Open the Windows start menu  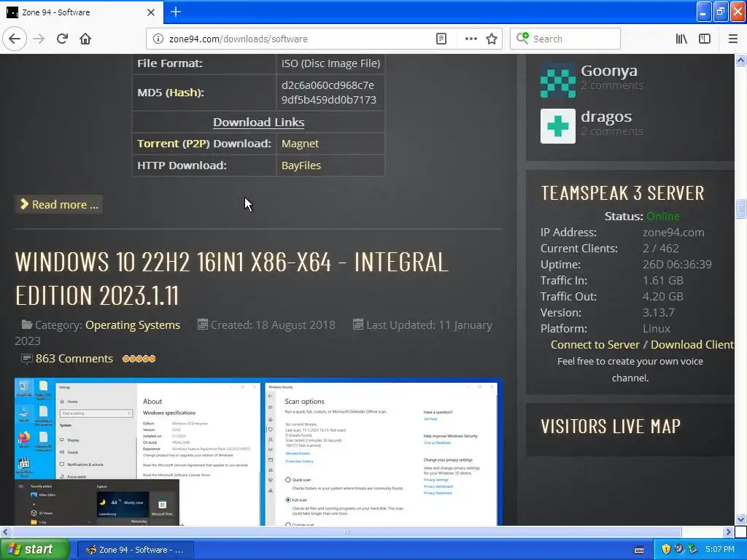pos(34,550)
